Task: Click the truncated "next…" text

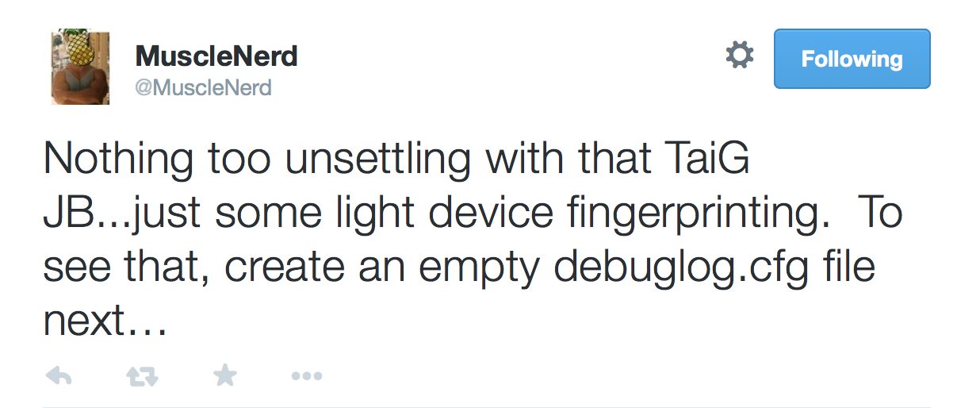Action: (x=105, y=321)
